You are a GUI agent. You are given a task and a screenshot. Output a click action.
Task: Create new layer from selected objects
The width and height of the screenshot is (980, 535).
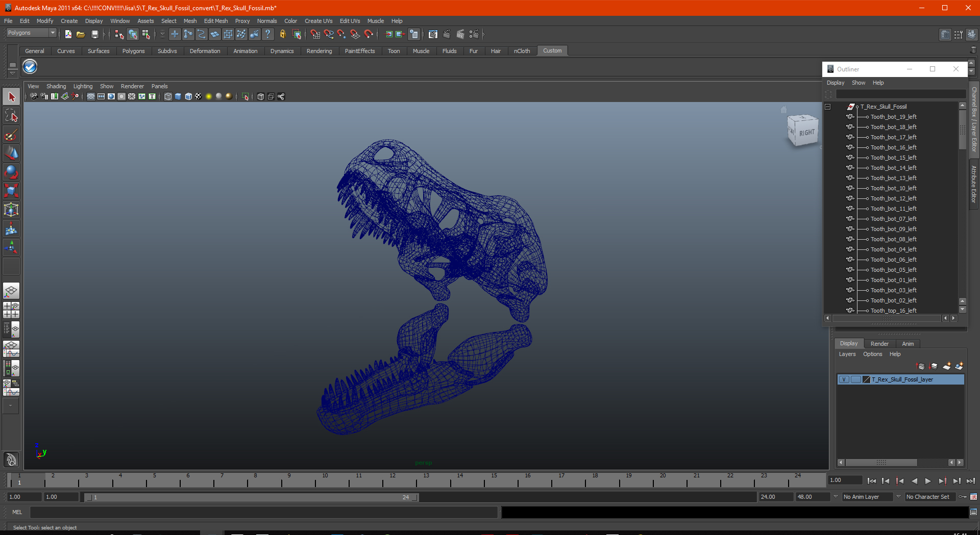[x=959, y=366]
